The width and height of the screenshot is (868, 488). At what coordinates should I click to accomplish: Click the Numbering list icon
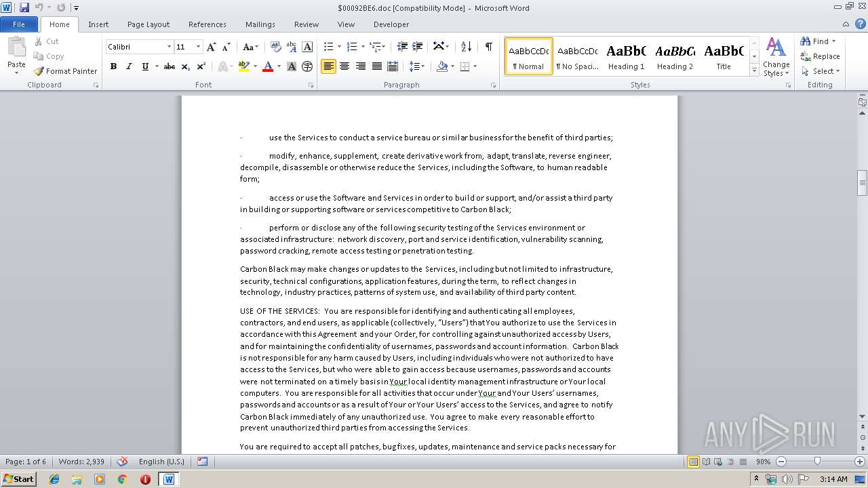pos(351,47)
